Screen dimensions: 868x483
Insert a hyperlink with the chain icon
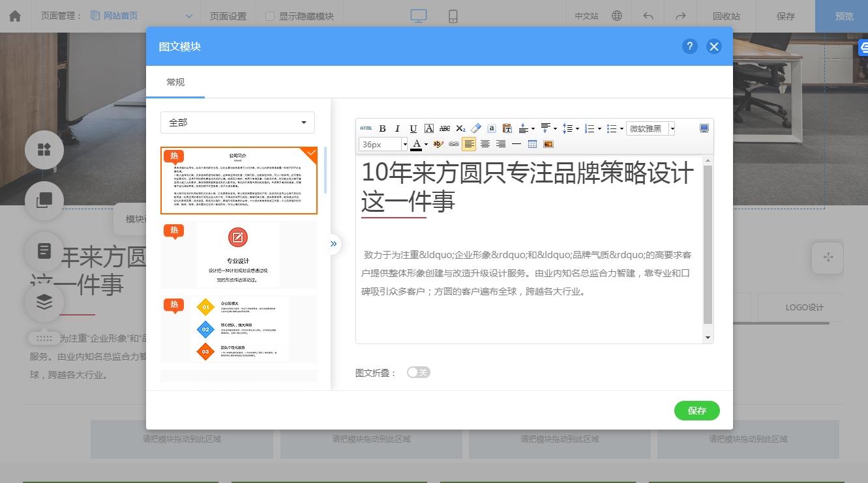pyautogui.click(x=453, y=144)
